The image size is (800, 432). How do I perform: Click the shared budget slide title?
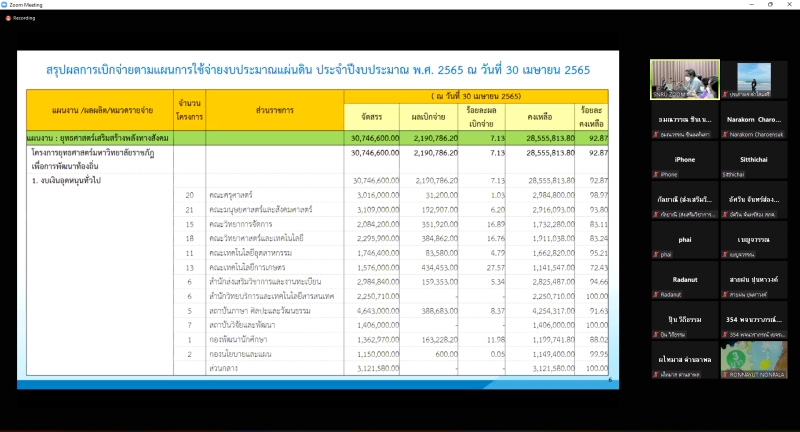(x=318, y=70)
